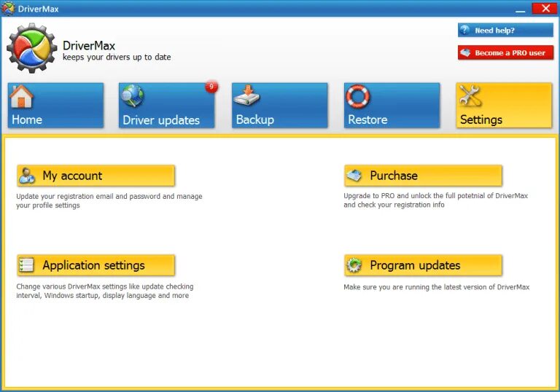Click 'Make sure you are running' description
Image resolution: width=560 pixels, height=392 pixels.
click(437, 287)
